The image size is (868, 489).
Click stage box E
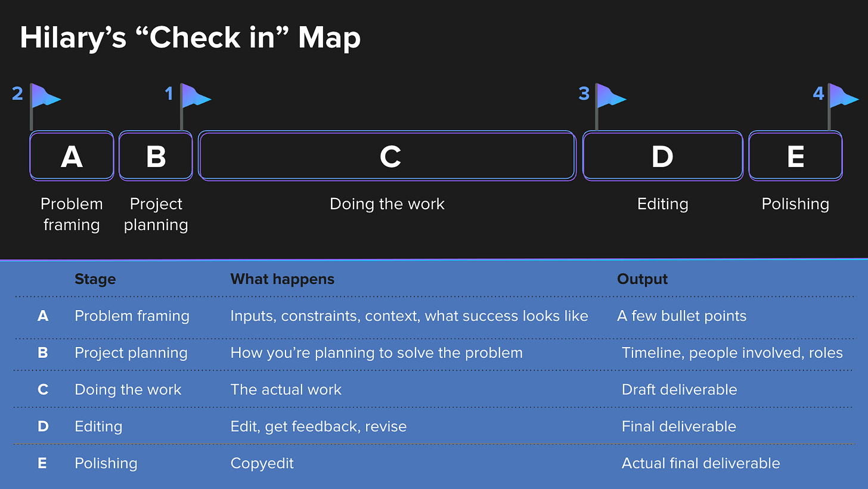pos(795,156)
